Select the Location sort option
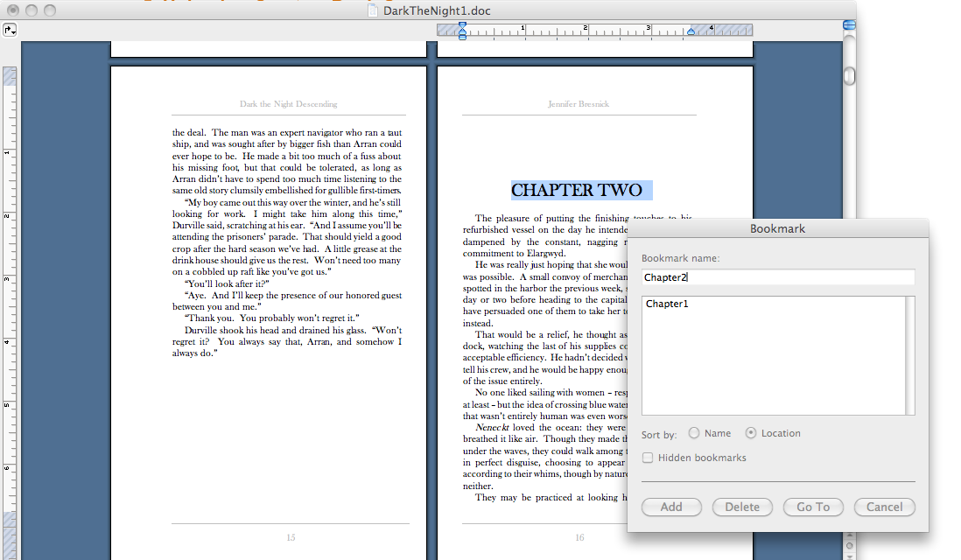The height and width of the screenshot is (560, 961). pos(750,433)
